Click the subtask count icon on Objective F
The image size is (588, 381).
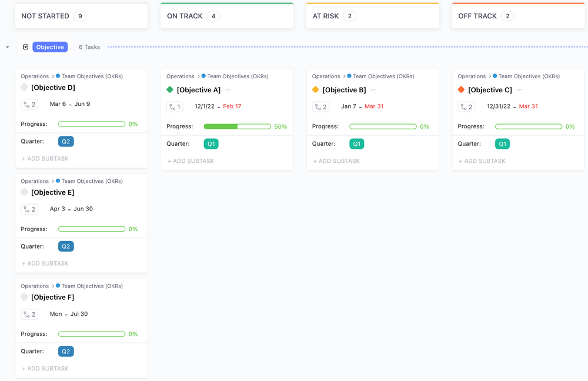29,315
